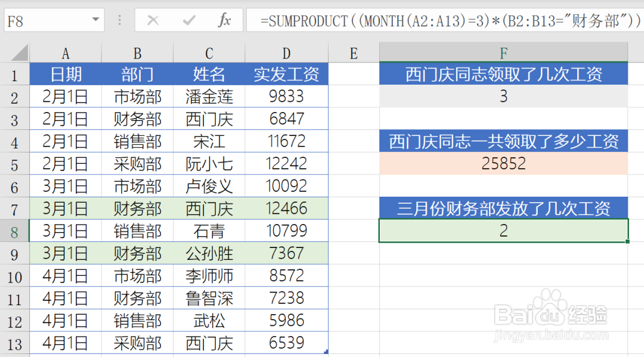Select salary cell 9833
The height and width of the screenshot is (357, 644).
[x=286, y=97]
